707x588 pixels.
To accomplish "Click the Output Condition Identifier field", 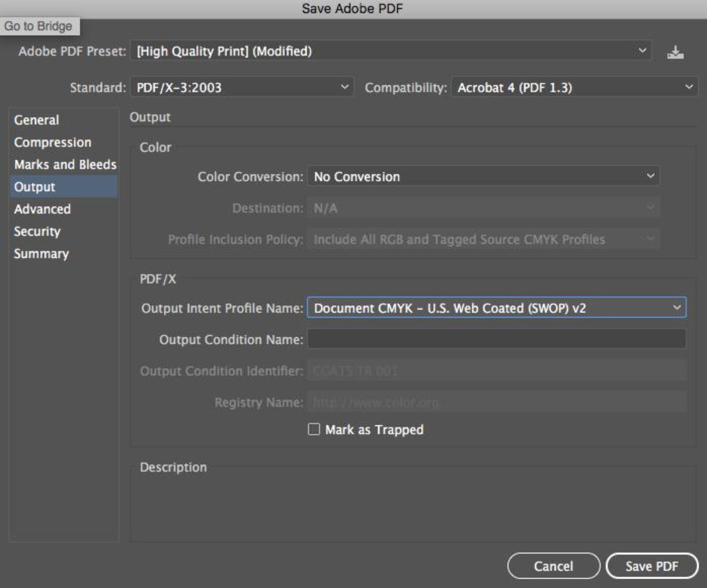I will 497,370.
